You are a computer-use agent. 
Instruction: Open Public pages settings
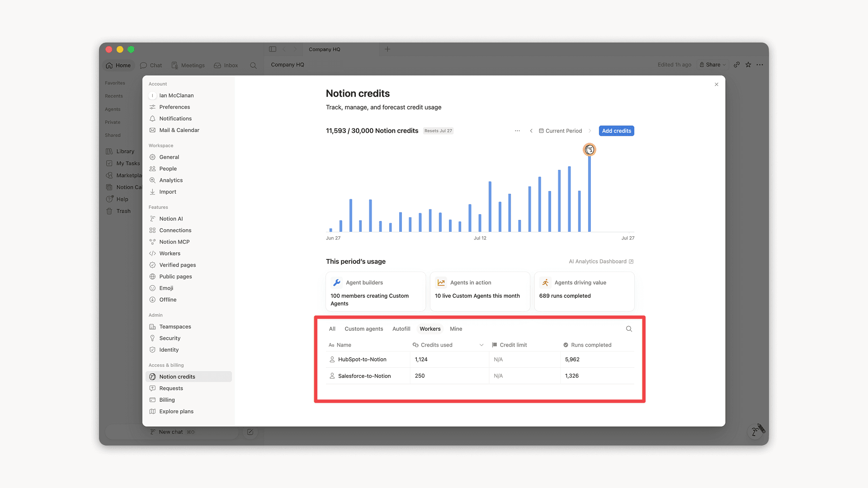[x=189, y=277]
